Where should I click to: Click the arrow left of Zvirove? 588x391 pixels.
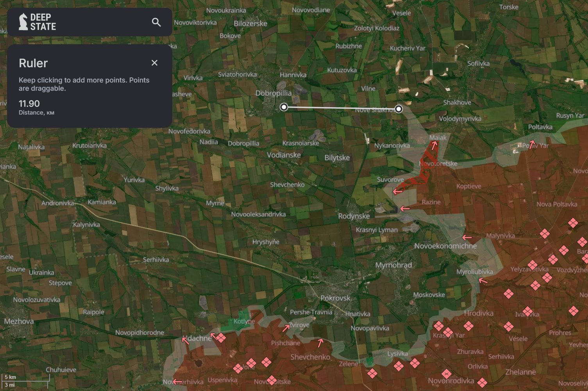[x=286, y=328]
